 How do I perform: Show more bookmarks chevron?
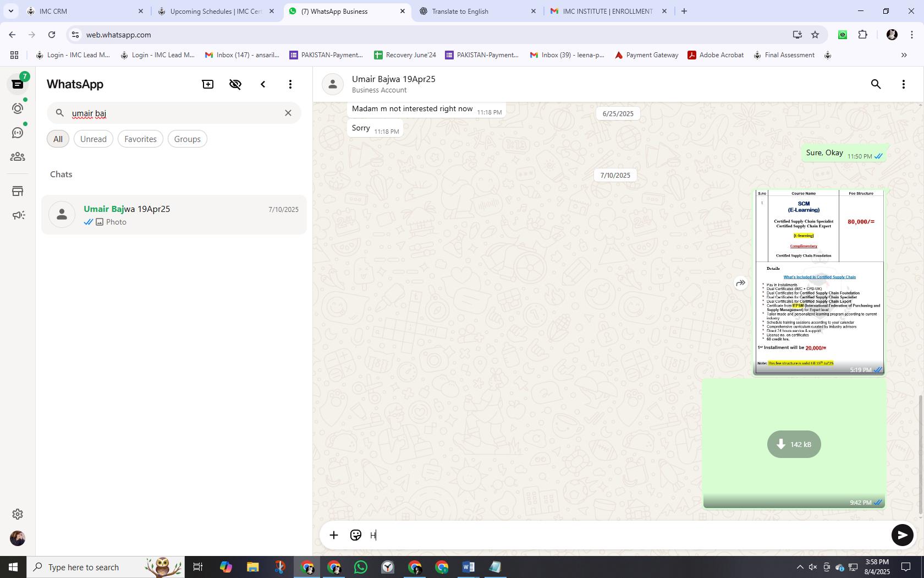tap(904, 55)
